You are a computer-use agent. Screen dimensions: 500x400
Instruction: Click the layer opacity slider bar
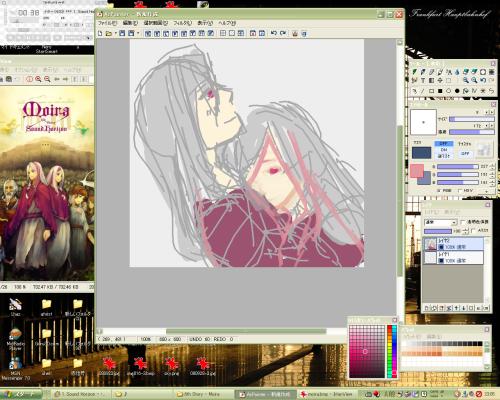click(438, 231)
